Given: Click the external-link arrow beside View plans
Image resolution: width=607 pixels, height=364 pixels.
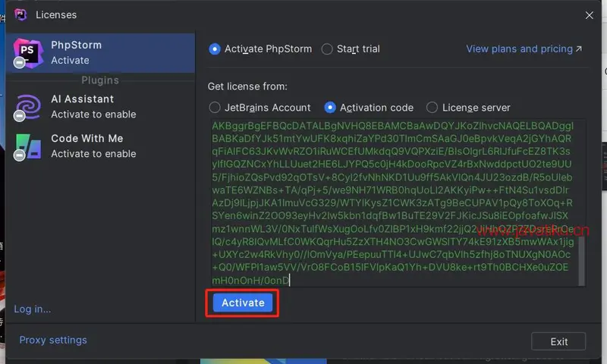Looking at the screenshot, I should click(579, 49).
